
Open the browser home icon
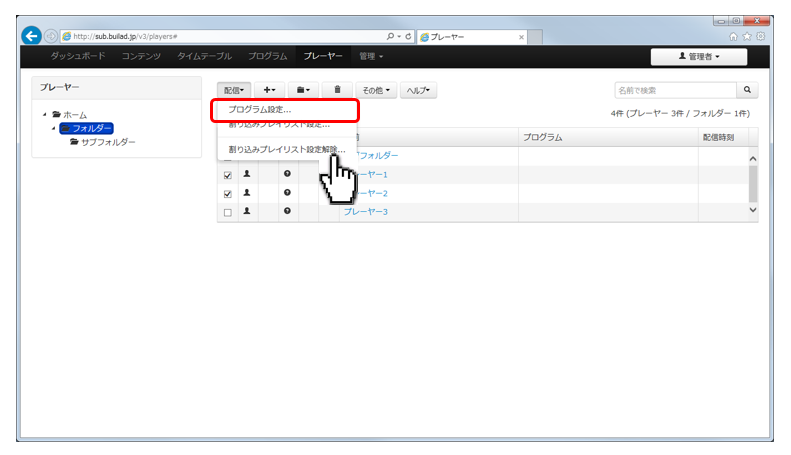(733, 36)
